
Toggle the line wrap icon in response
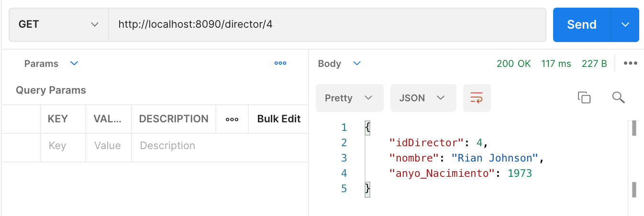(477, 98)
